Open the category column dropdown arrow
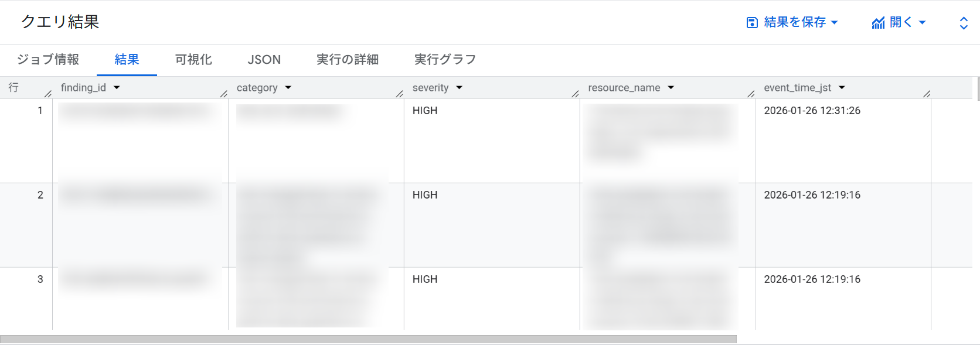This screenshot has height=345, width=980. pos(288,88)
